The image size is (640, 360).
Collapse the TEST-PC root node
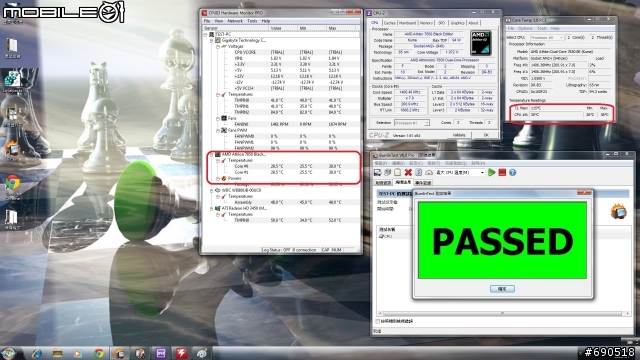point(206,35)
